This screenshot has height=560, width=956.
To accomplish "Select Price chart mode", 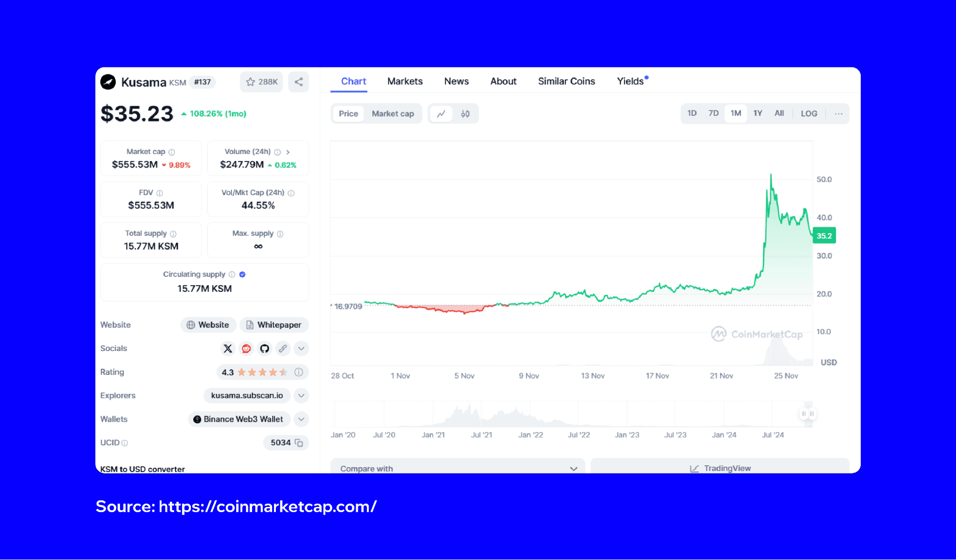I will 348,114.
